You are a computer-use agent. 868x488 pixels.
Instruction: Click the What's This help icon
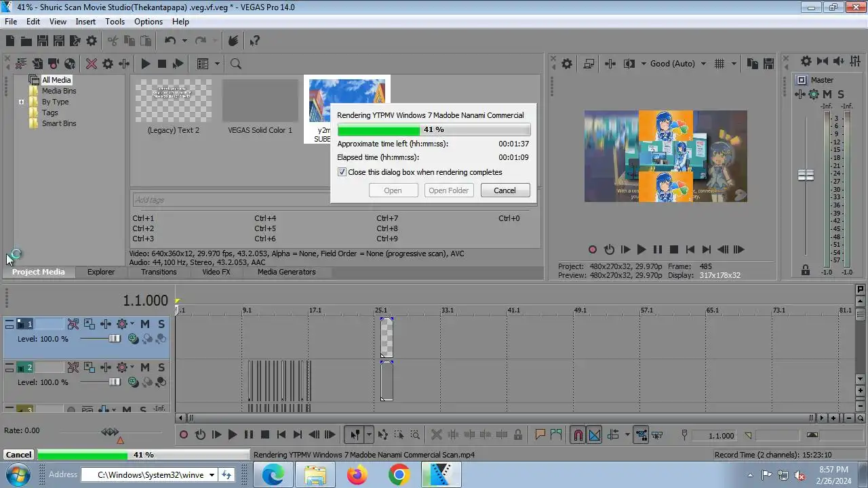254,41
